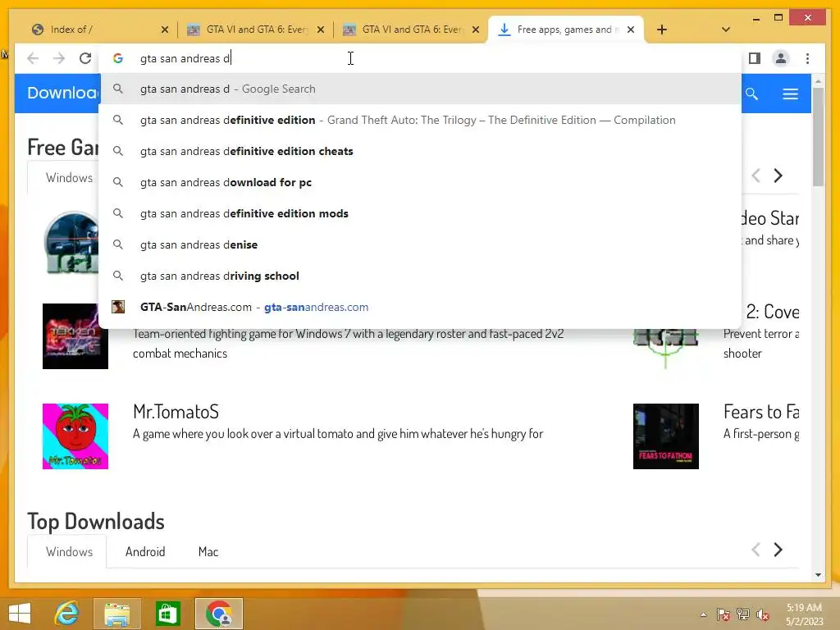Select Windows tab under Top Downloads
840x630 pixels.
[69, 551]
